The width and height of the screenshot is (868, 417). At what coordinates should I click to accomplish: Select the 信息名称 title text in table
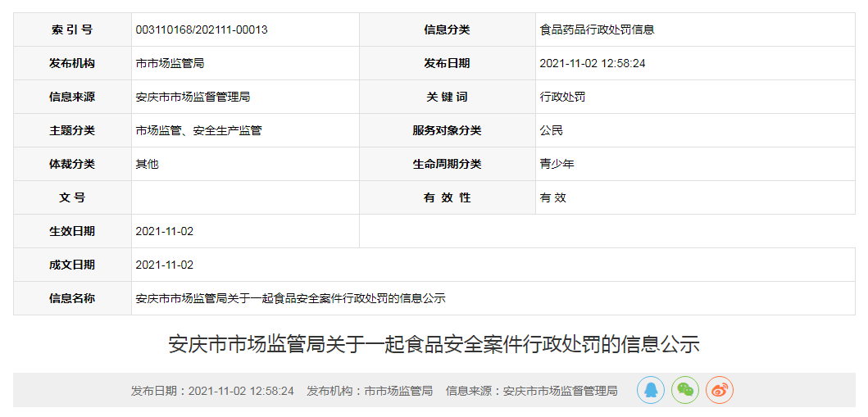pyautogui.click(x=291, y=299)
